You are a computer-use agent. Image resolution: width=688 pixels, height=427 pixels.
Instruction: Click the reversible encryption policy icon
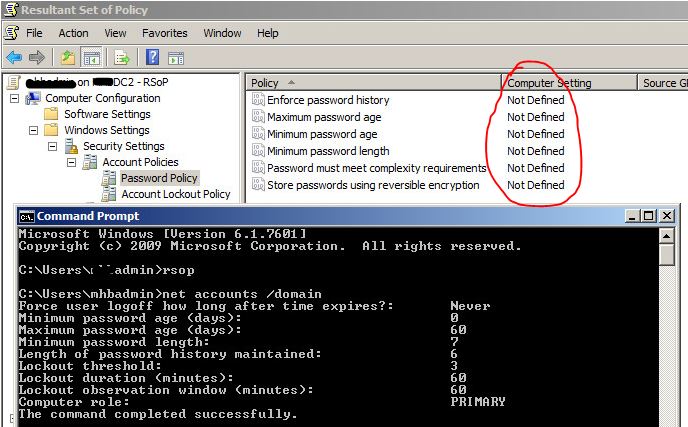258,185
